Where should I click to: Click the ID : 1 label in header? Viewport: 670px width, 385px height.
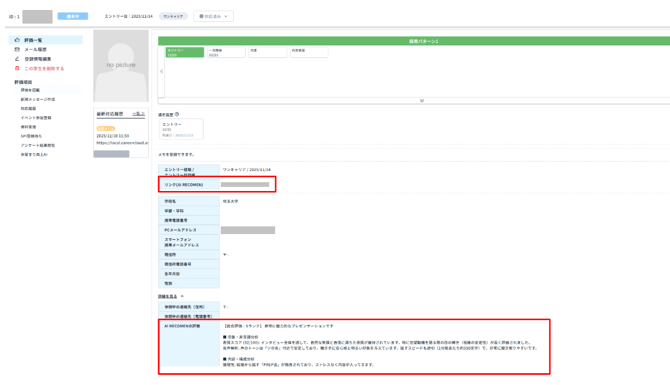pyautogui.click(x=14, y=17)
